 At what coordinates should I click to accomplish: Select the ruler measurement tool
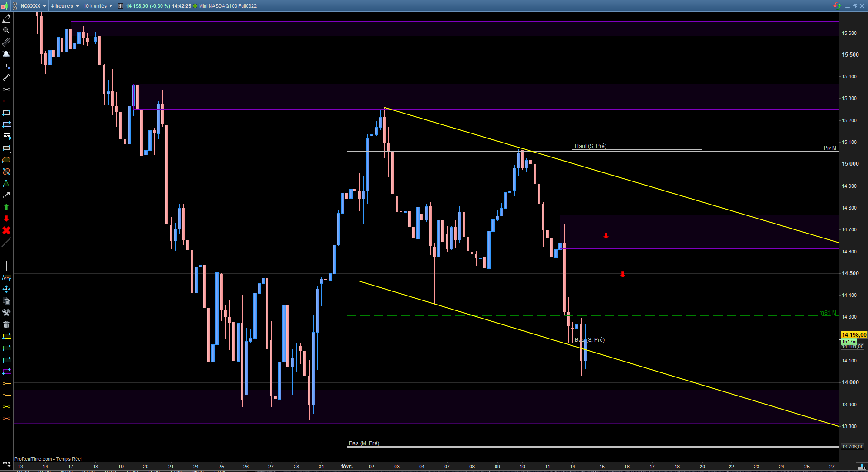[6, 42]
